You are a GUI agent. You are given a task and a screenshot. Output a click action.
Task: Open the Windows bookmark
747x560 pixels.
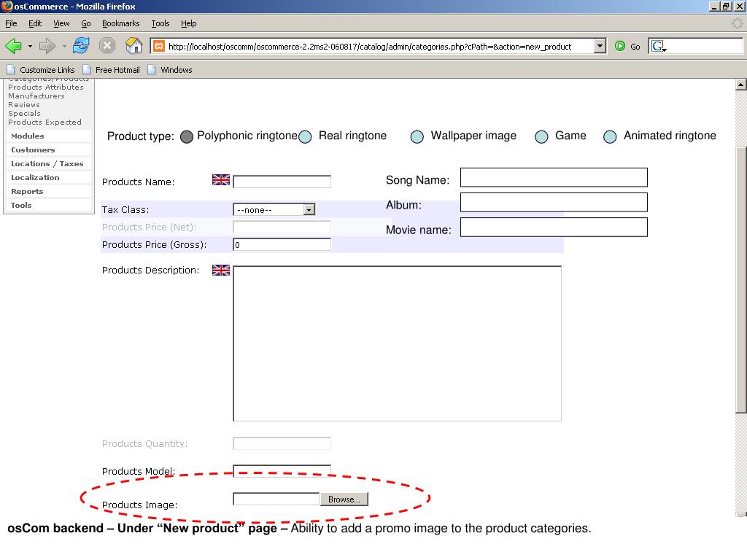tap(170, 69)
